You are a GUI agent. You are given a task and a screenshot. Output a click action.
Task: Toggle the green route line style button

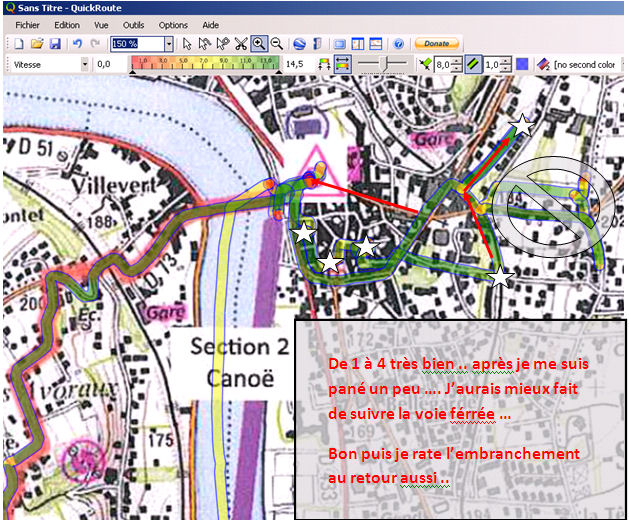472,64
